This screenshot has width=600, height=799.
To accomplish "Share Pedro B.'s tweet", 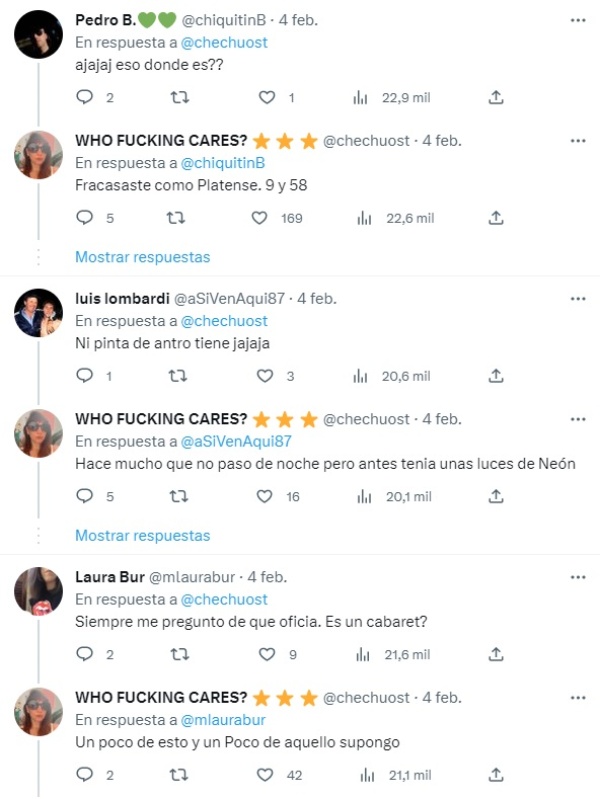I will [x=496, y=97].
